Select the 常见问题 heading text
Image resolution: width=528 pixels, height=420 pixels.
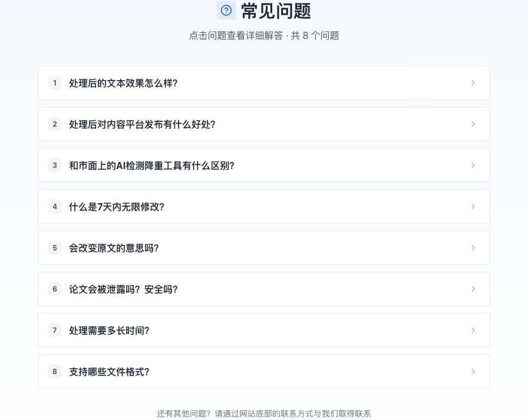click(276, 11)
